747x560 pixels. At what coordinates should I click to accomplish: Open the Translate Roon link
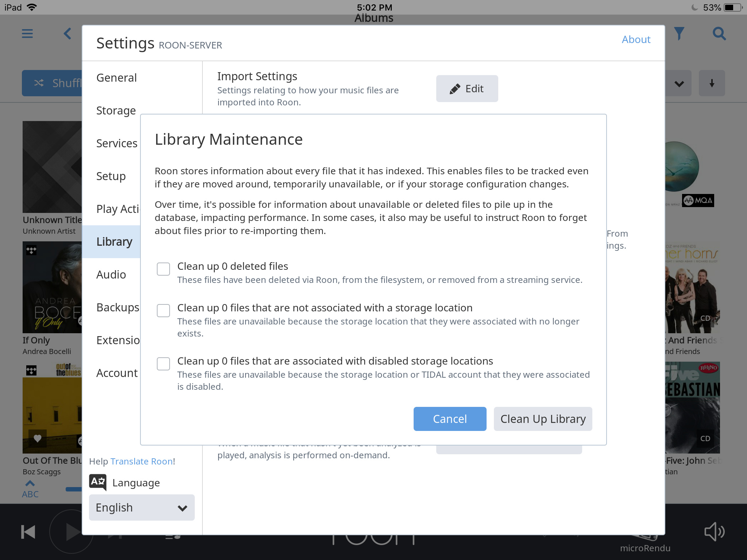142,461
